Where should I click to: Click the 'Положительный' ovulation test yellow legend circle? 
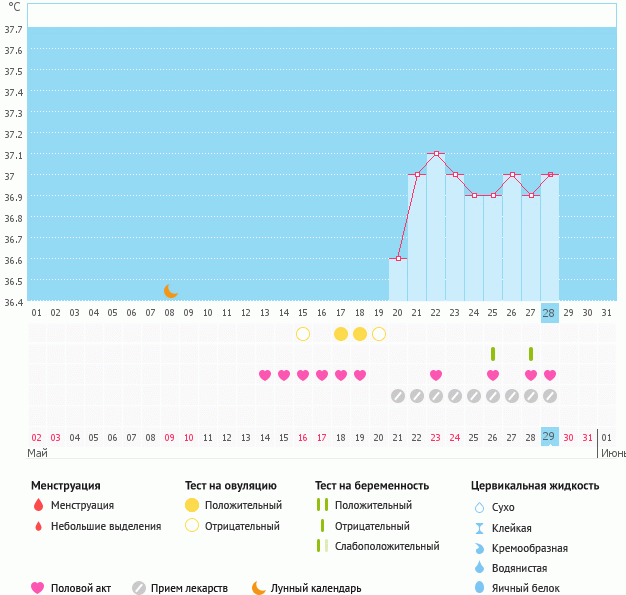coord(191,506)
